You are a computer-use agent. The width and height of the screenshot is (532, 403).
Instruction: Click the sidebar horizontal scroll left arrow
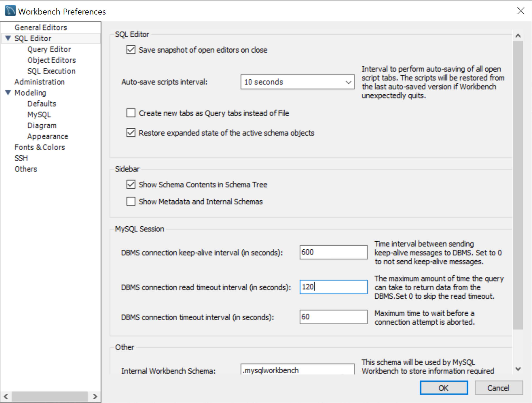click(x=6, y=396)
